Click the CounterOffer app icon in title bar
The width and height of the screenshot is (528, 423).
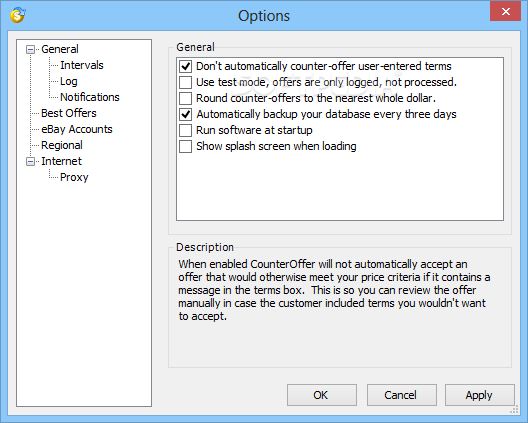tap(18, 15)
